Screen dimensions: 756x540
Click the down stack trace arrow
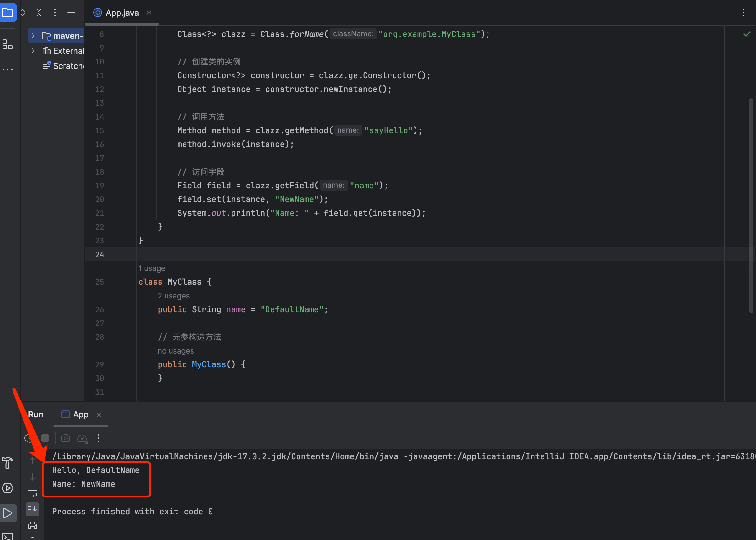click(x=33, y=477)
